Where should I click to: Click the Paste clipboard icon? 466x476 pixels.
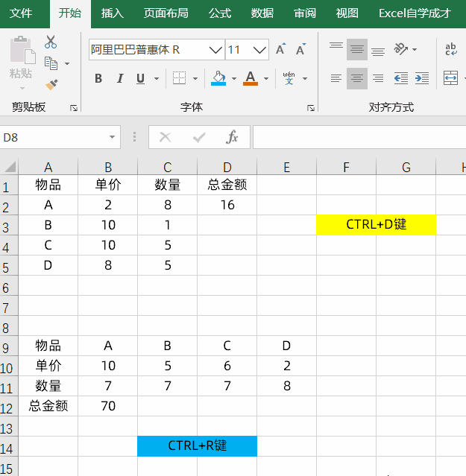(22, 50)
